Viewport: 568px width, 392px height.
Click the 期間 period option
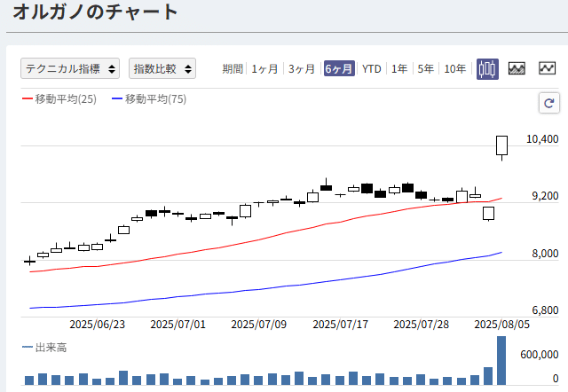(x=233, y=69)
